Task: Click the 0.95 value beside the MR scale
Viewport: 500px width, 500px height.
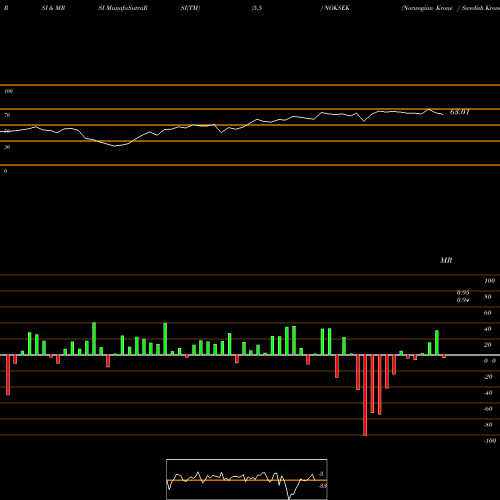Action: (463, 293)
